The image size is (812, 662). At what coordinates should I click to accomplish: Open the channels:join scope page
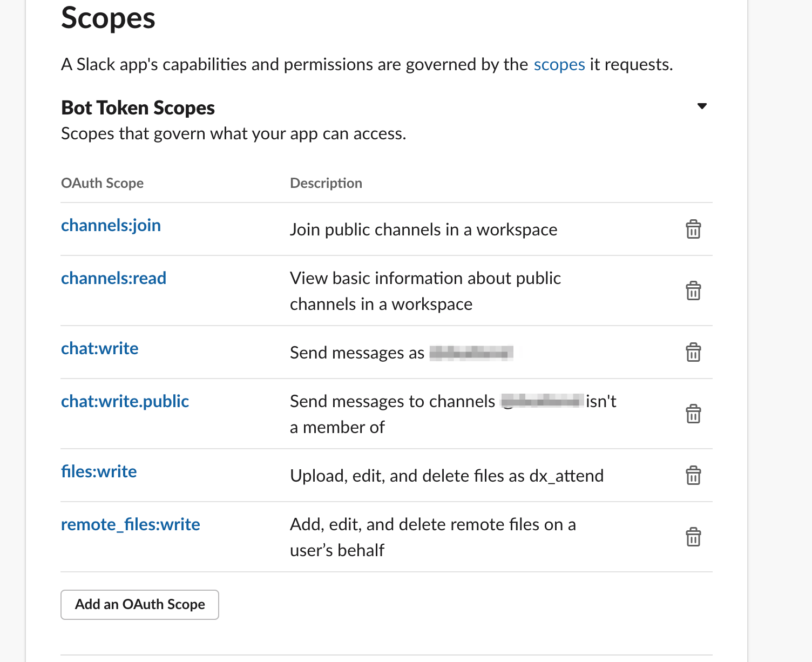[x=111, y=225]
